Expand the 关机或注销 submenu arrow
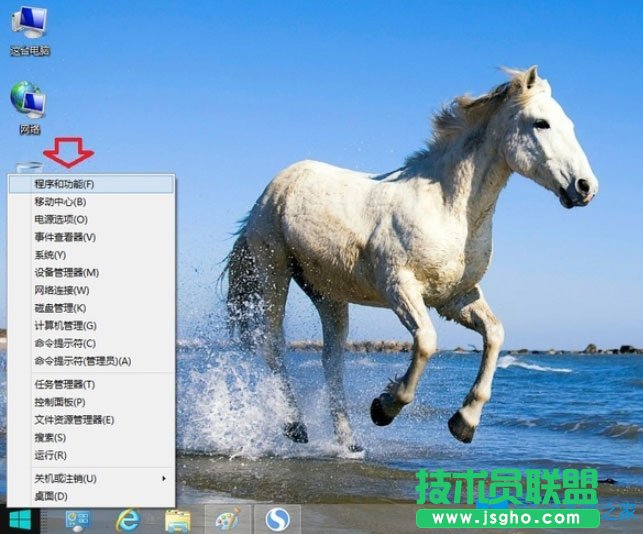The image size is (643, 534). coord(164,479)
